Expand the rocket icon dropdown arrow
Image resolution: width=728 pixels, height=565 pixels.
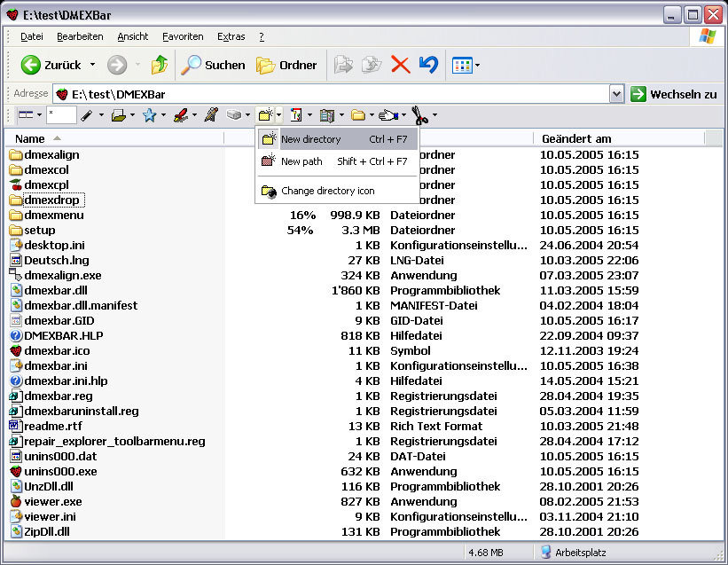coord(194,114)
